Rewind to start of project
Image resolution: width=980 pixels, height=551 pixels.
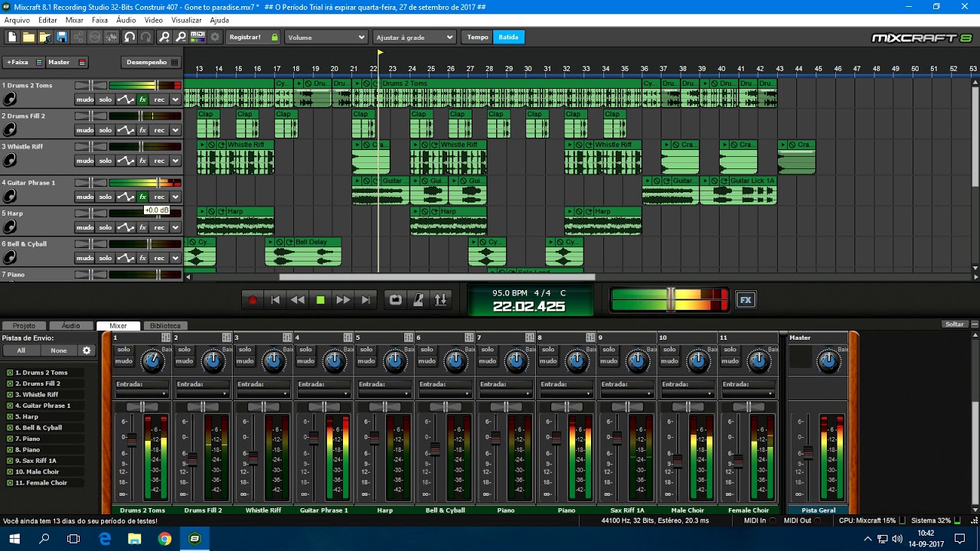tap(276, 300)
